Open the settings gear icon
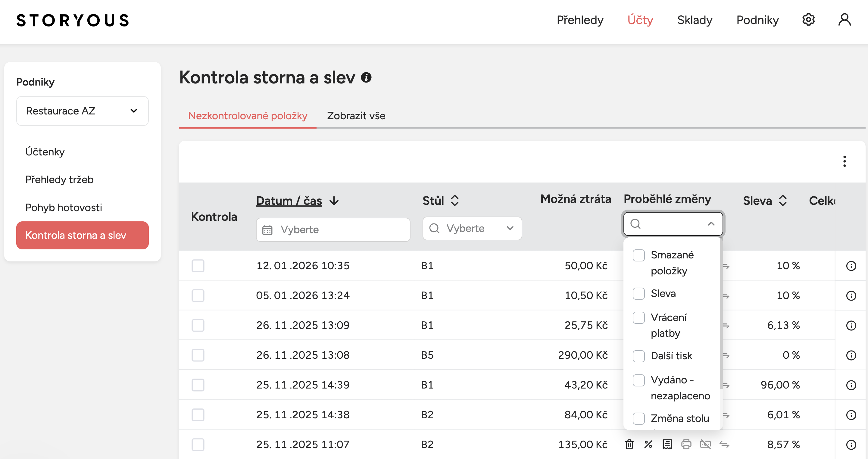Viewport: 868px width, 459px height. pyautogui.click(x=808, y=20)
